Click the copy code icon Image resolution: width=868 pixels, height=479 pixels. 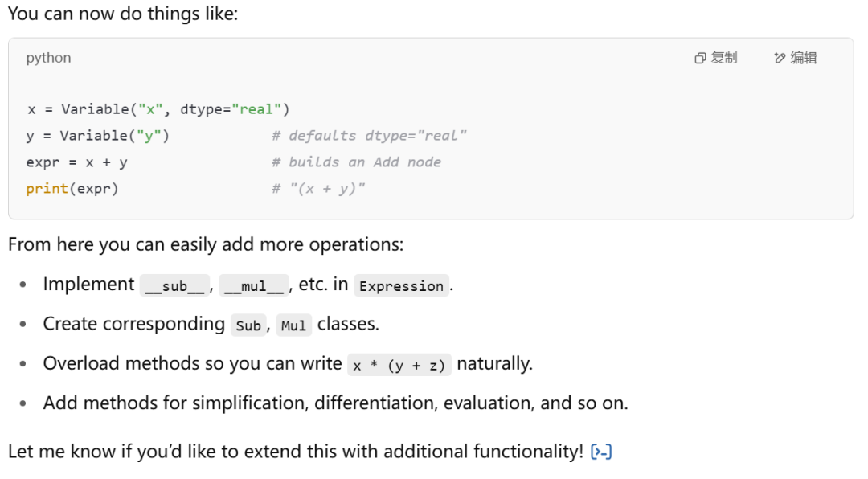point(700,58)
